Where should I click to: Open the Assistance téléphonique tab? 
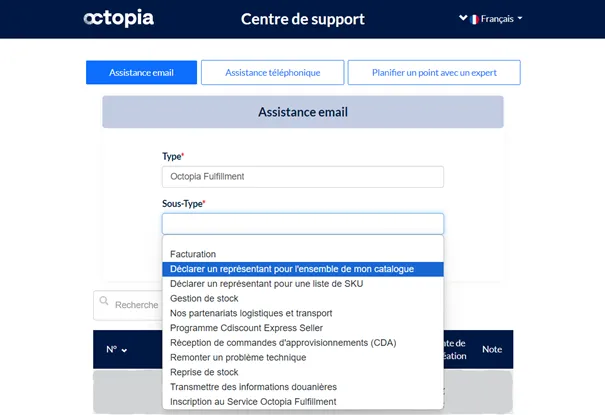[x=272, y=73]
